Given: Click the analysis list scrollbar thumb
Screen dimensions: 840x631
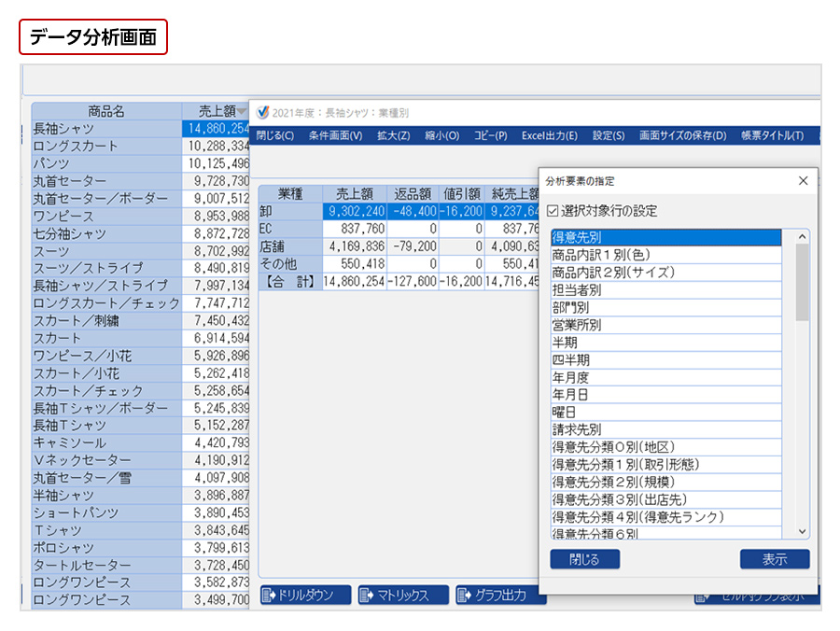Looking at the screenshot, I should tap(802, 283).
